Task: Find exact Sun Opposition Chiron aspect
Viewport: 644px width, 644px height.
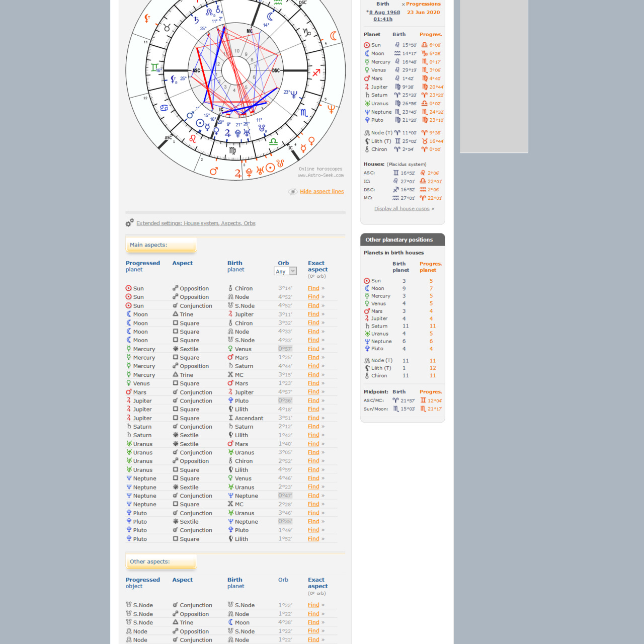Action: pyautogui.click(x=313, y=288)
